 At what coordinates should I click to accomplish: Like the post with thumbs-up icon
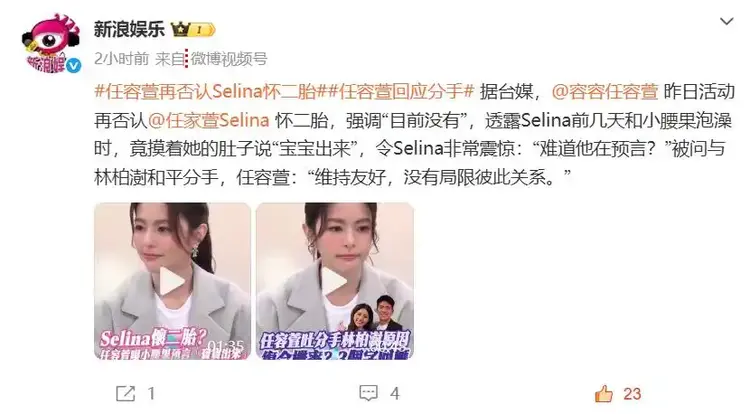604,394
